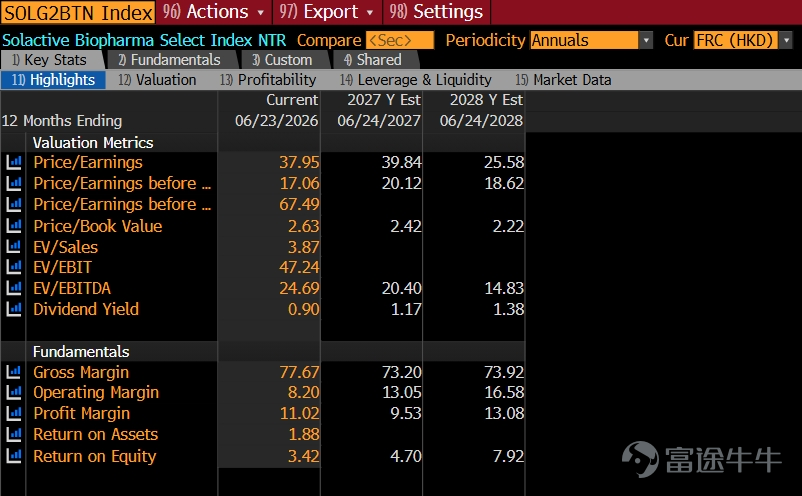This screenshot has width=802, height=496.
Task: Switch to the Fundamentals tab
Action: coord(169,60)
